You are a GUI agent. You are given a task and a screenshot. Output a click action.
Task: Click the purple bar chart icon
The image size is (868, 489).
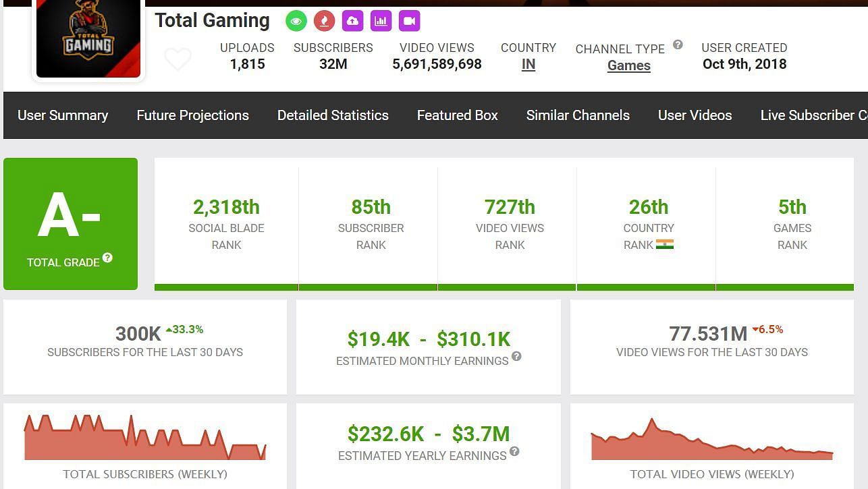coord(381,21)
